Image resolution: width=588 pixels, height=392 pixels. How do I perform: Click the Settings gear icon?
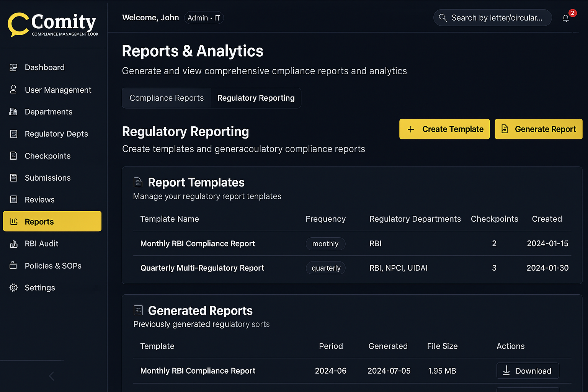[13, 287]
